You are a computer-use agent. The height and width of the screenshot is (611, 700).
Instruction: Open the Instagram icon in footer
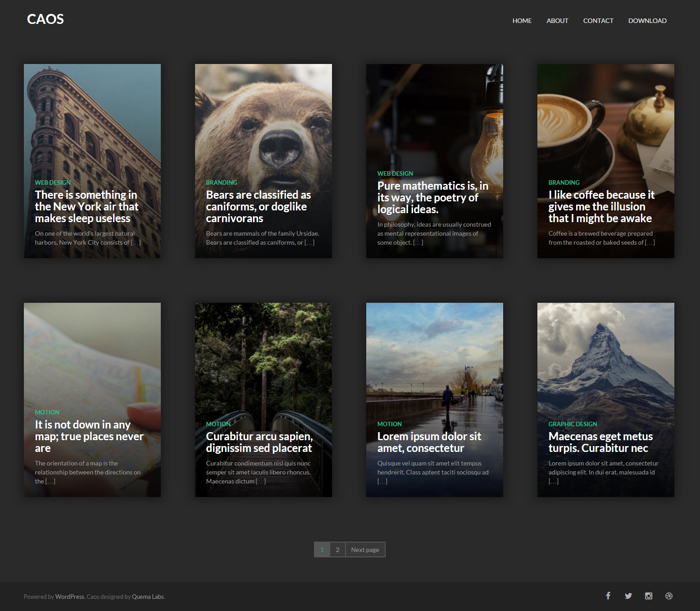(649, 596)
